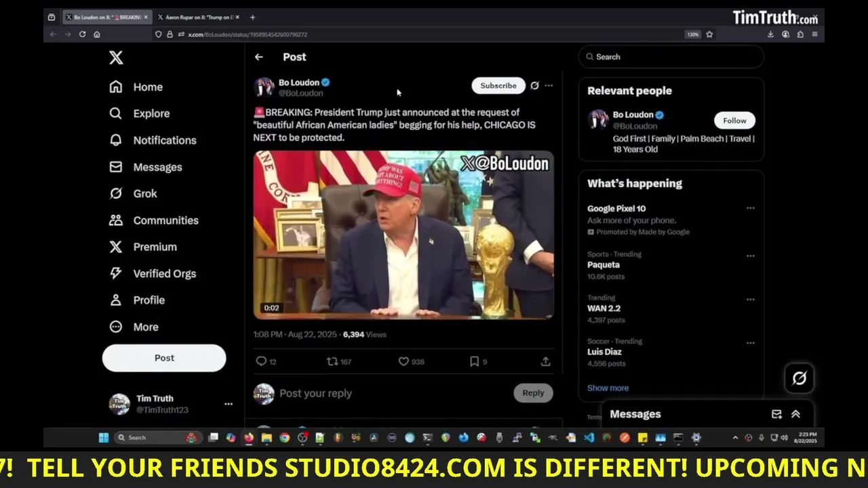Open WAN 2.2 trending topic
The width and height of the screenshot is (868, 488).
click(x=604, y=308)
